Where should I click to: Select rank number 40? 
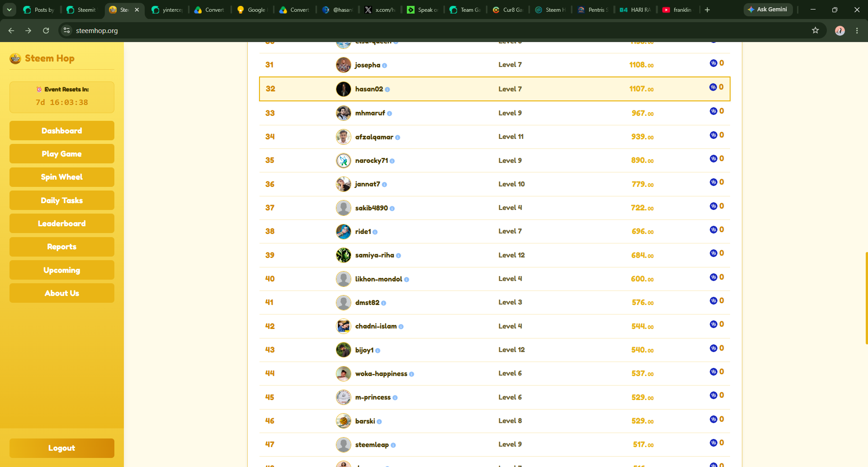[270, 279]
